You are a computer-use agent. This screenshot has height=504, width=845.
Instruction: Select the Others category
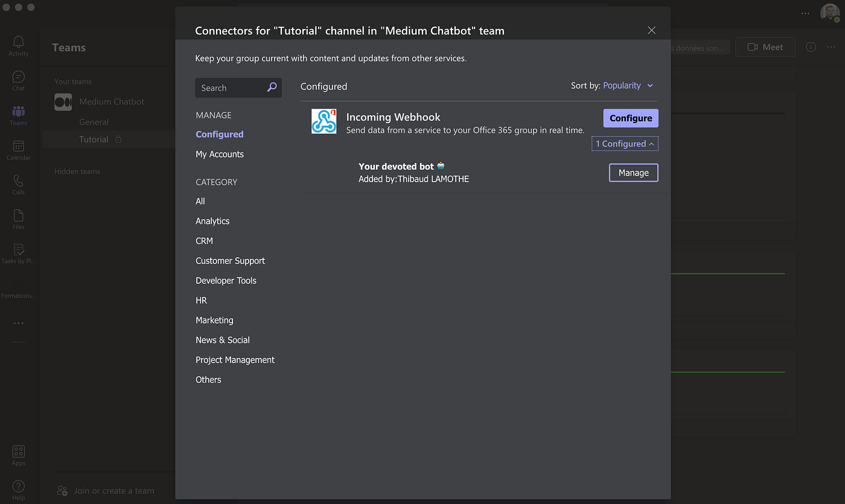208,380
